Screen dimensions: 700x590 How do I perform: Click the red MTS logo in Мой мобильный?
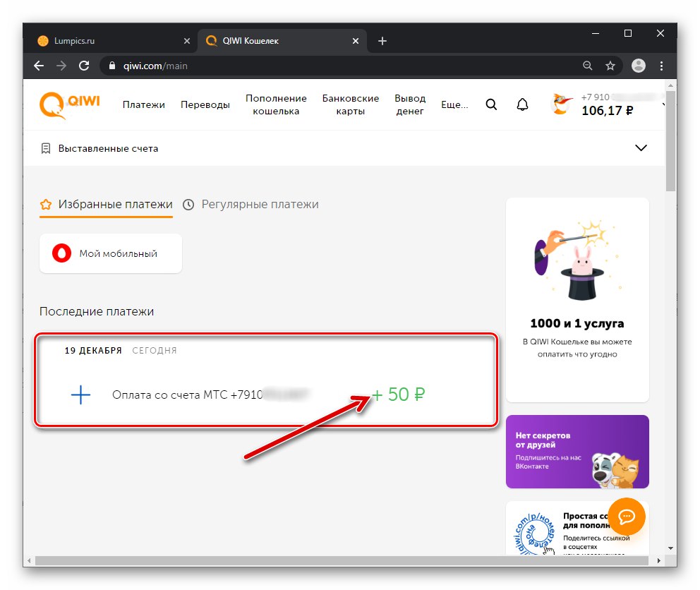[61, 253]
